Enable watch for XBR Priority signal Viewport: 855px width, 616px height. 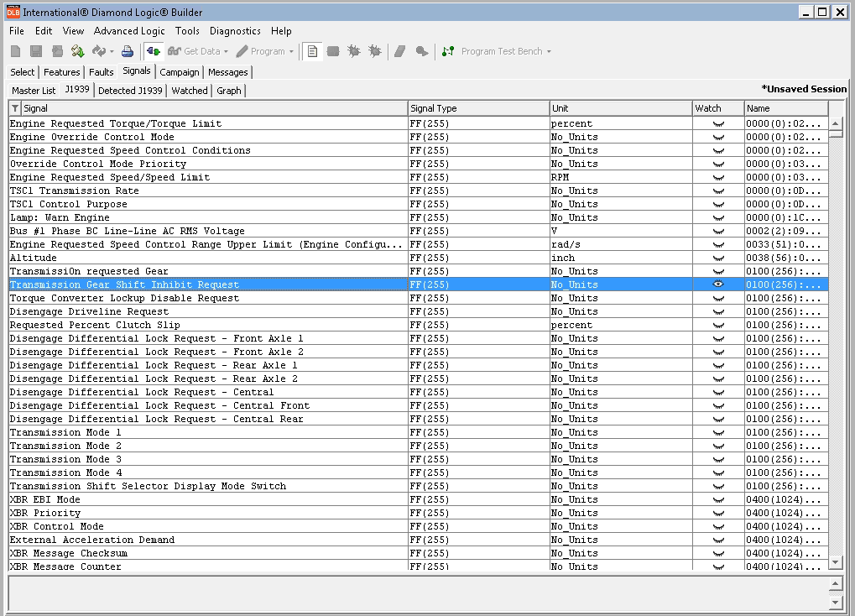717,513
